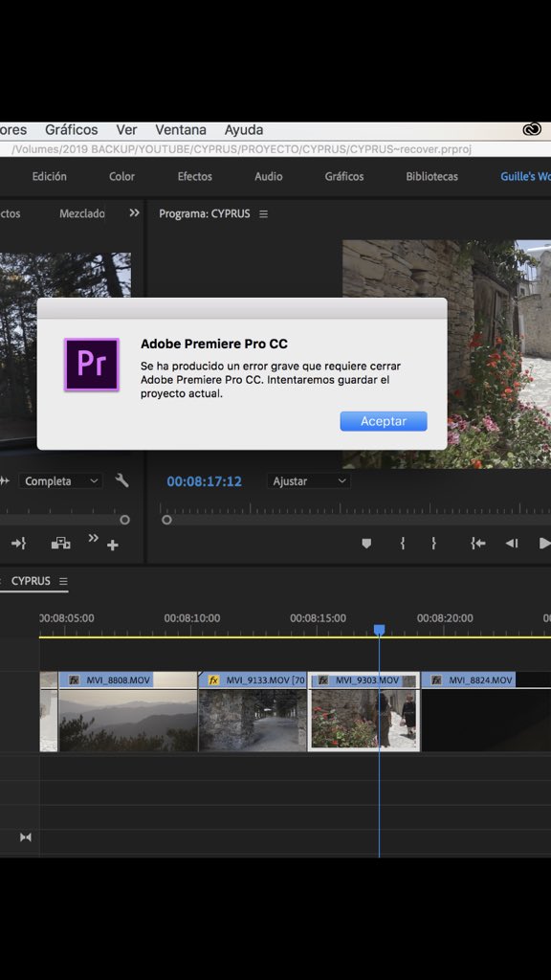Select the CYPRUS timeline tab
The height and width of the screenshot is (980, 551).
(31, 581)
